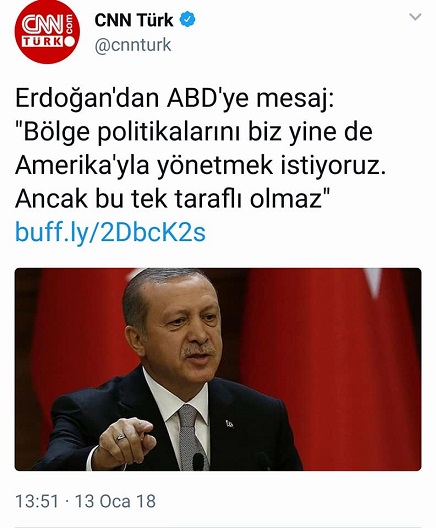The width and height of the screenshot is (436, 528).
Task: Click the line "Amerika'yla yönetmek istiyoruz."
Action: (200, 165)
